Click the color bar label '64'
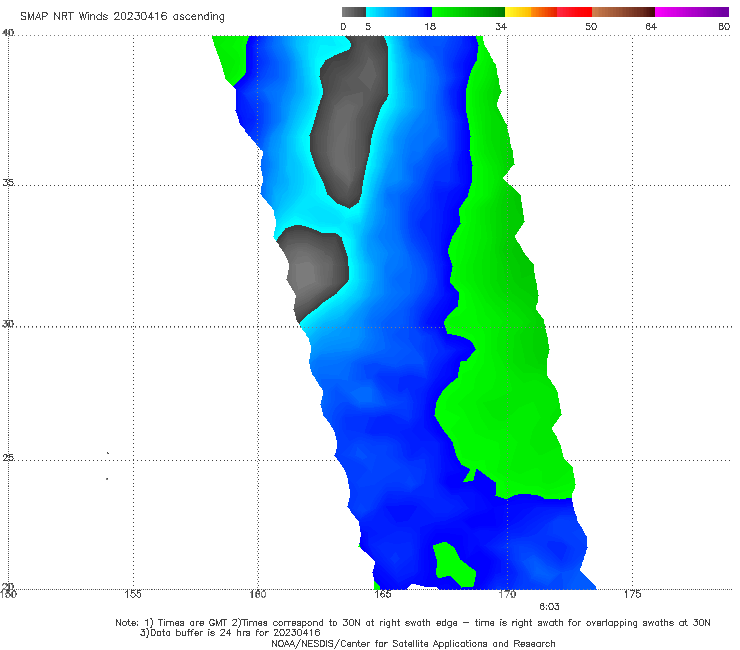 tap(651, 27)
